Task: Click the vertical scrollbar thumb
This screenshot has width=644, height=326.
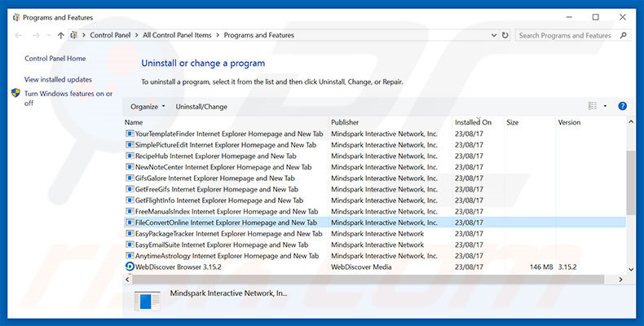Action: point(631,183)
